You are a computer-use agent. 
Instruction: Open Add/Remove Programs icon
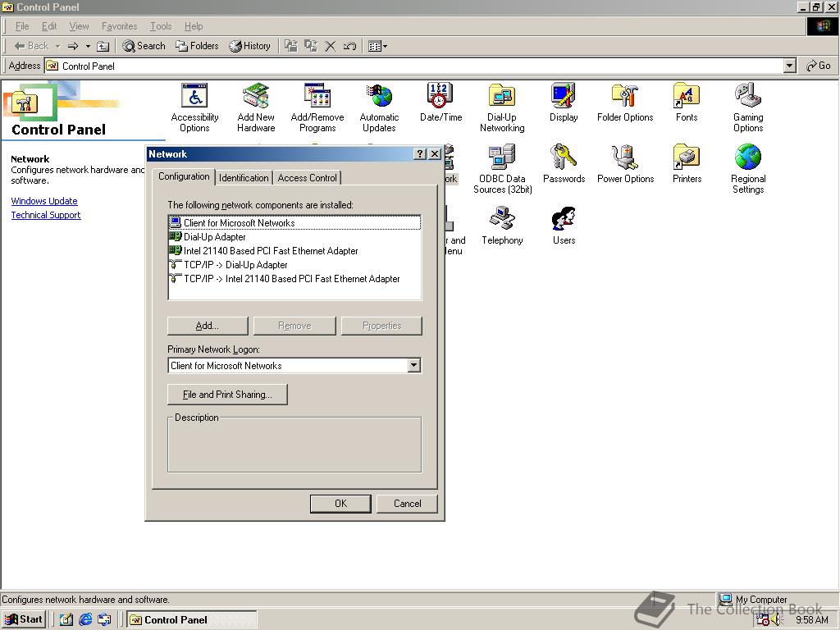point(317,107)
